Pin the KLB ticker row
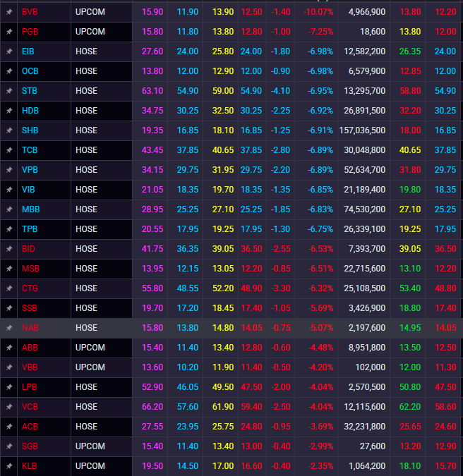463x476 pixels. point(8,466)
